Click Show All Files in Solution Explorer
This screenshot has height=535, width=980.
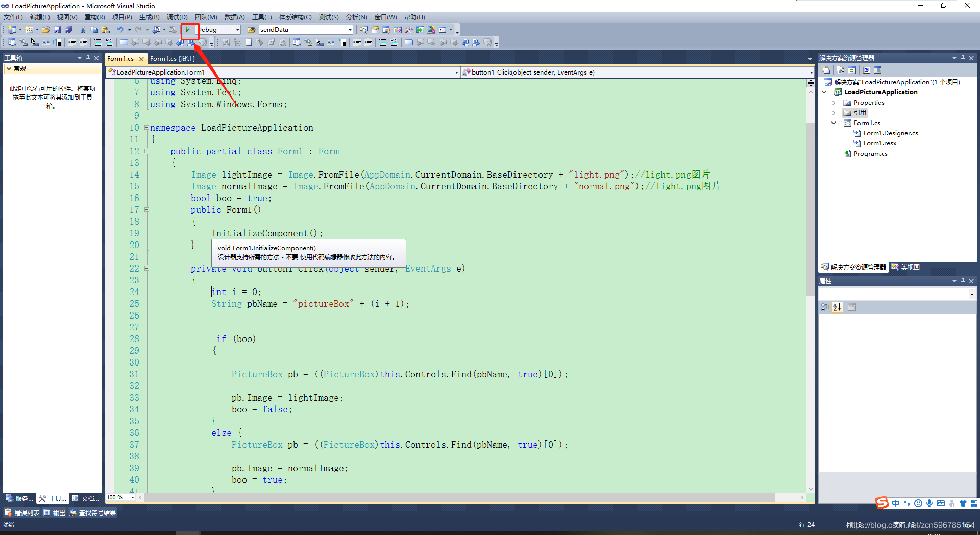(841, 70)
